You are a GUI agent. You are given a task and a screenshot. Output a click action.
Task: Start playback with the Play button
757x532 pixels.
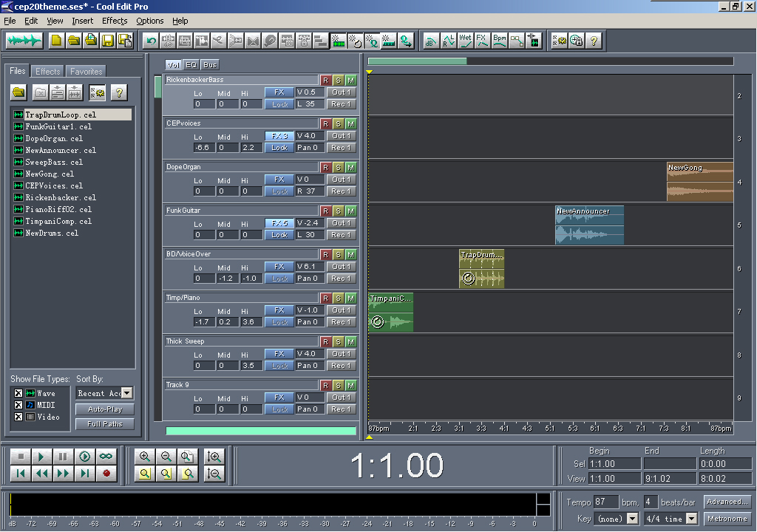[41, 456]
